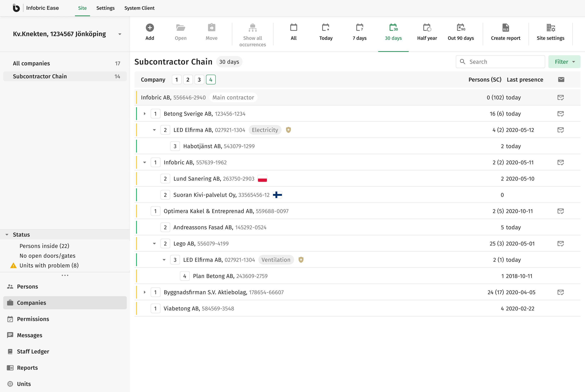
Task: Select the 7 days calendar filter
Action: click(359, 28)
